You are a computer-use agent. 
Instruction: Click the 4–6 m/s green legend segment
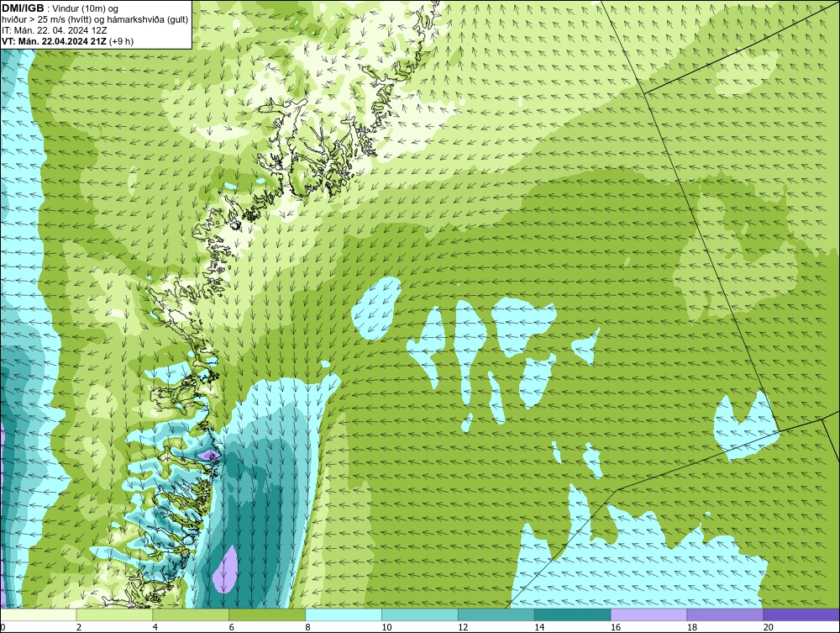191,615
